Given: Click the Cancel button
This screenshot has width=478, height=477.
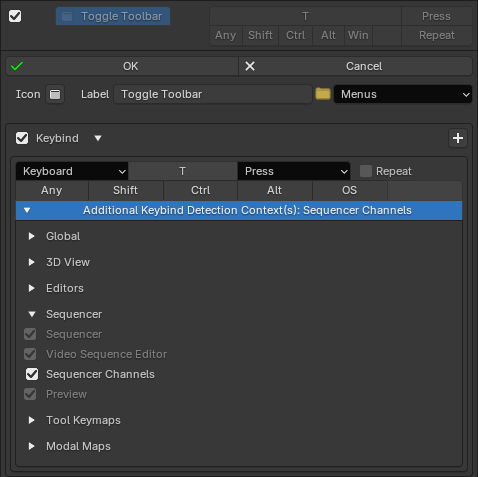Looking at the screenshot, I should 355,66.
